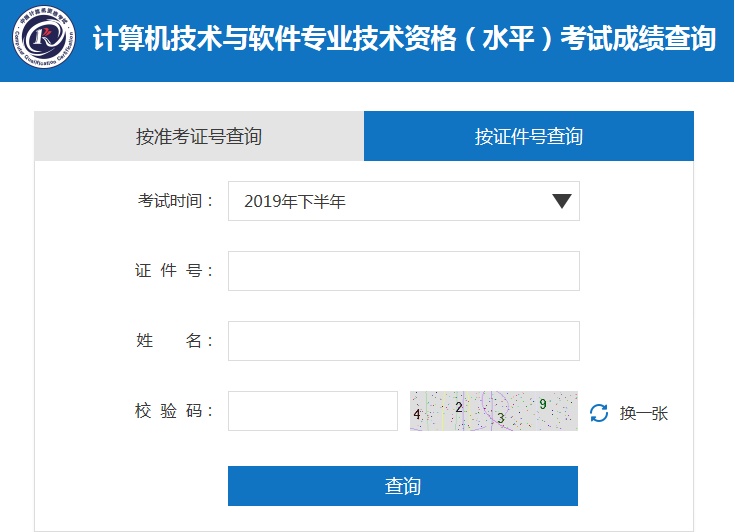Click the 证 件 号 label
This screenshot has width=734, height=532.
[x=174, y=271]
